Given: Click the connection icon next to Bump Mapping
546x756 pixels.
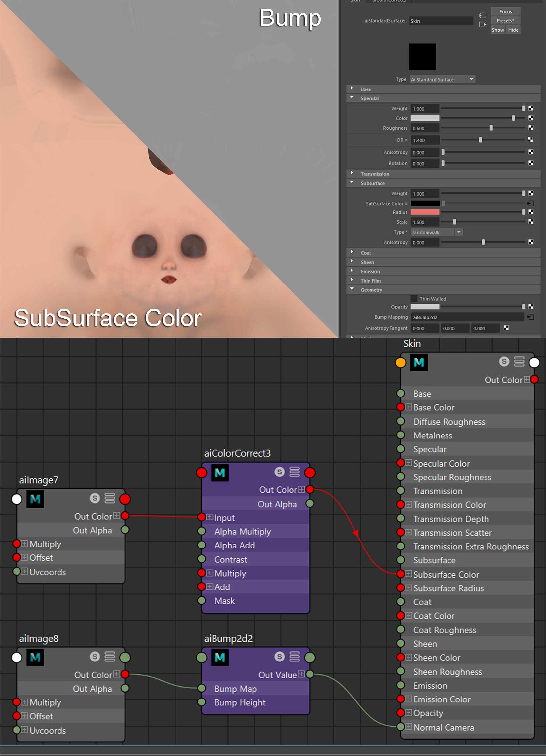Looking at the screenshot, I should point(531,317).
